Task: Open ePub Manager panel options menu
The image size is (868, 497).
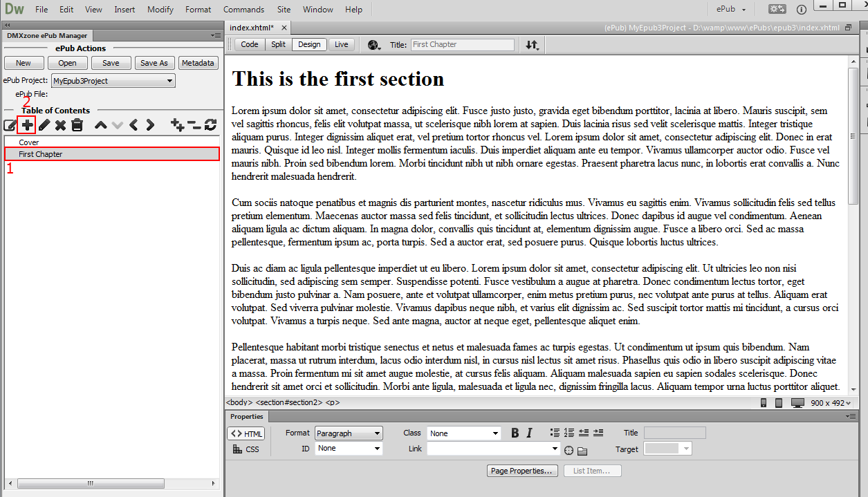Action: tap(215, 35)
